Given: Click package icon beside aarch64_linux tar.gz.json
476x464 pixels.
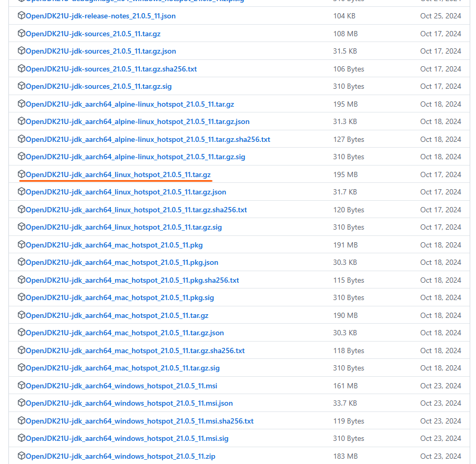Looking at the screenshot, I should 21,191.
